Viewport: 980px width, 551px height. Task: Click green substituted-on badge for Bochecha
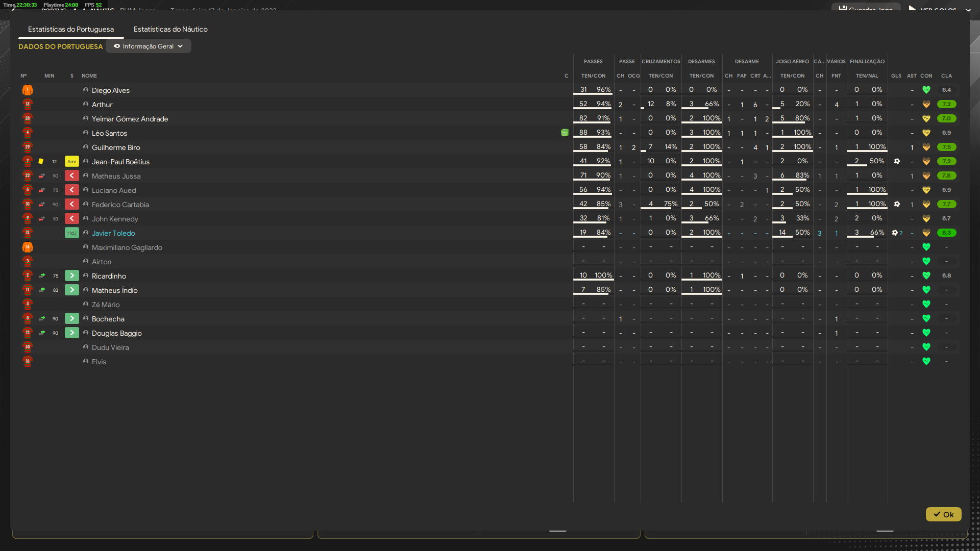tap(72, 319)
